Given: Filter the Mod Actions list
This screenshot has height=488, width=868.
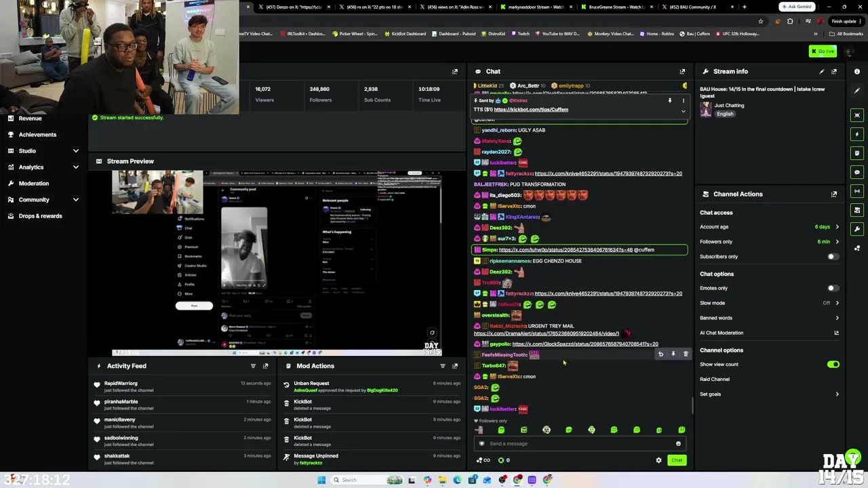Looking at the screenshot, I should (x=443, y=366).
